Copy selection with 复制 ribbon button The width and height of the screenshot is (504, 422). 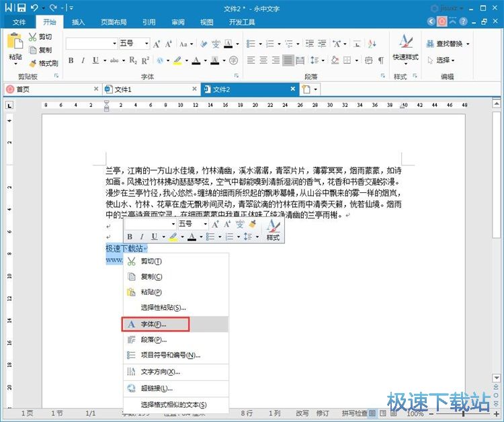[40, 50]
